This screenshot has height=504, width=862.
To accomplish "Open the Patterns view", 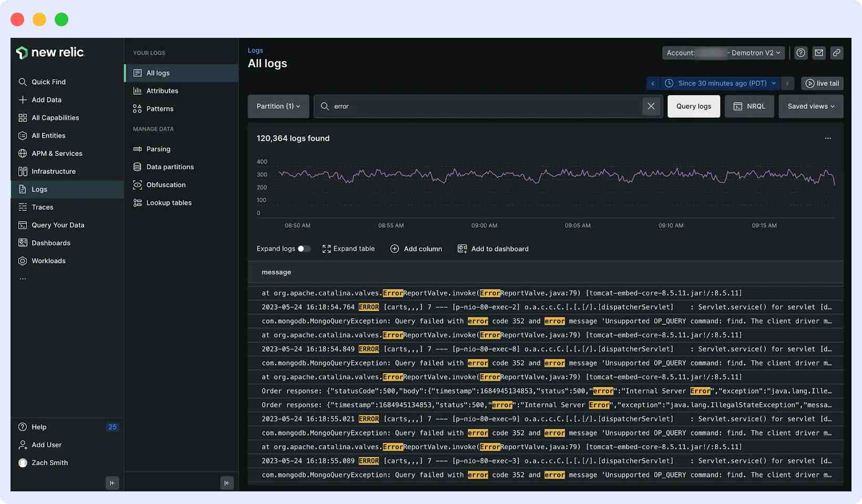I will click(x=160, y=109).
